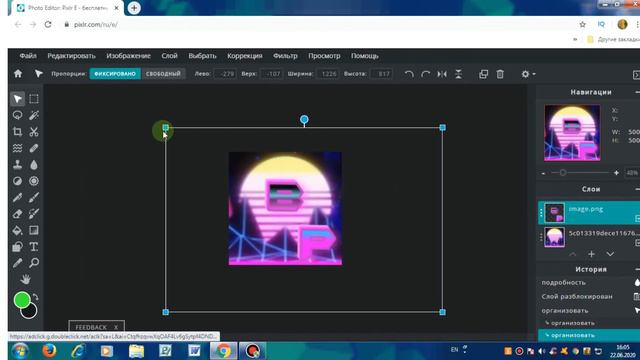This screenshot has width=640, height=360.
Task: Select the Eyedropper color picker tool
Action: (x=18, y=263)
